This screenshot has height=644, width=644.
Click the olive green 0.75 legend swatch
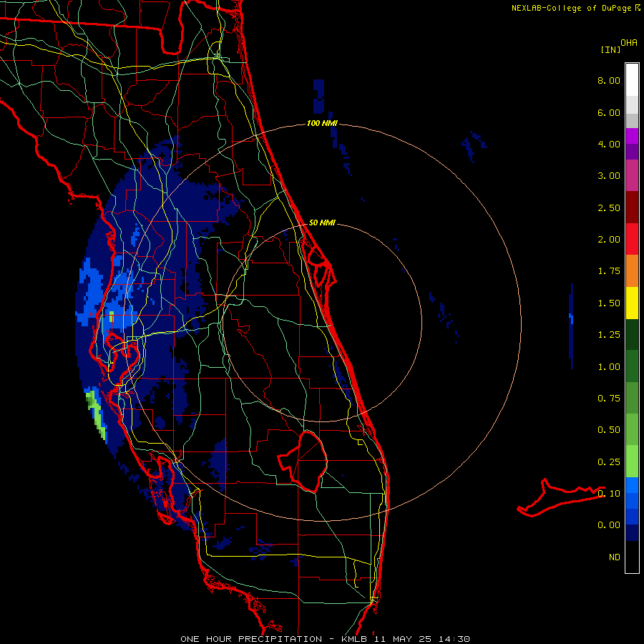click(x=632, y=398)
